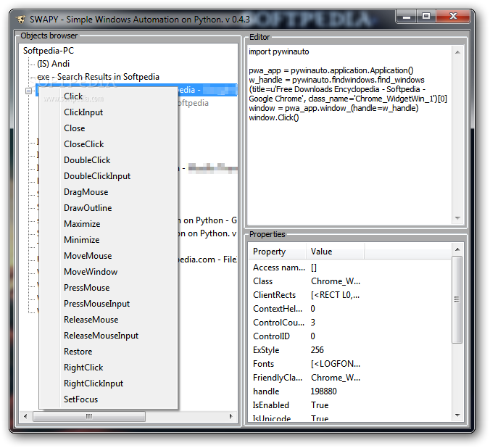Click the 256 ExStyle value
The image size is (490, 448).
(317, 350)
